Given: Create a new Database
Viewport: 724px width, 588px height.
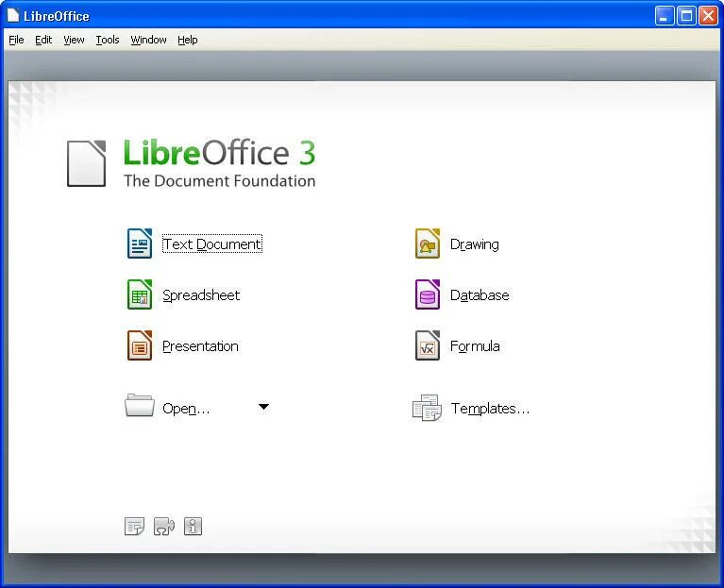Looking at the screenshot, I should tap(480, 294).
